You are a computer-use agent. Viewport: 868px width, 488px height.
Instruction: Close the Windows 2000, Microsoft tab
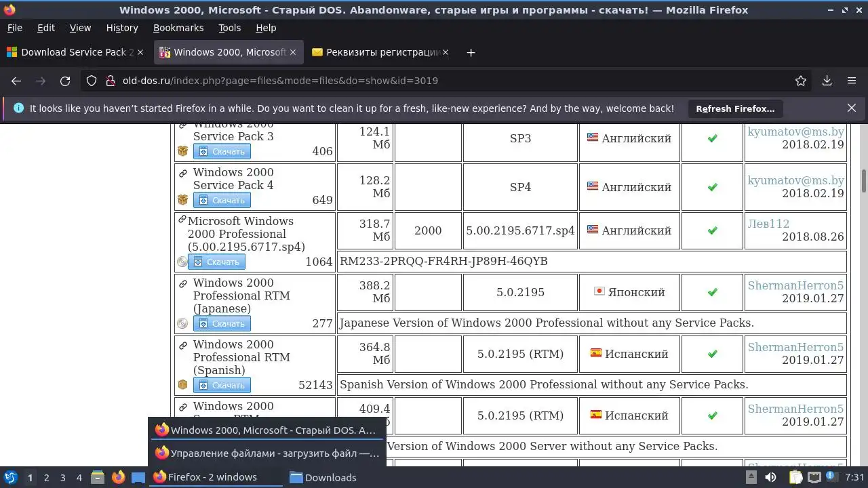pyautogui.click(x=293, y=52)
